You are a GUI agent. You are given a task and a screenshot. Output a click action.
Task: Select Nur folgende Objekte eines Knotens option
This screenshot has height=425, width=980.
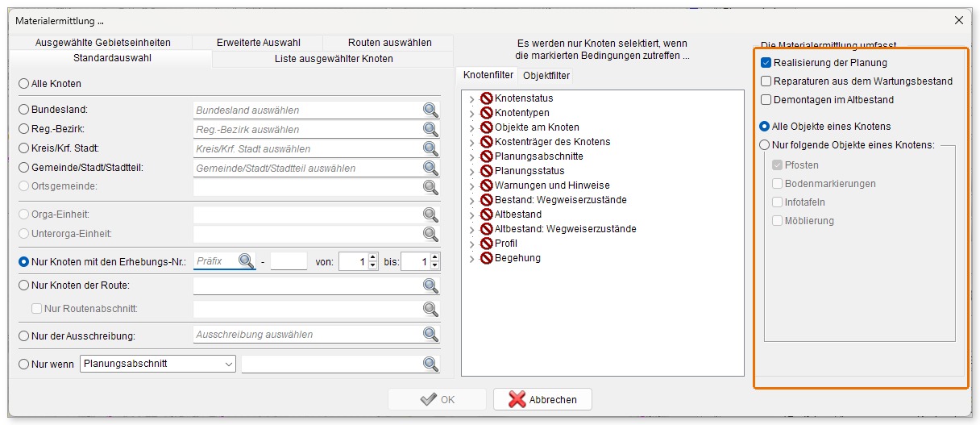tap(765, 145)
